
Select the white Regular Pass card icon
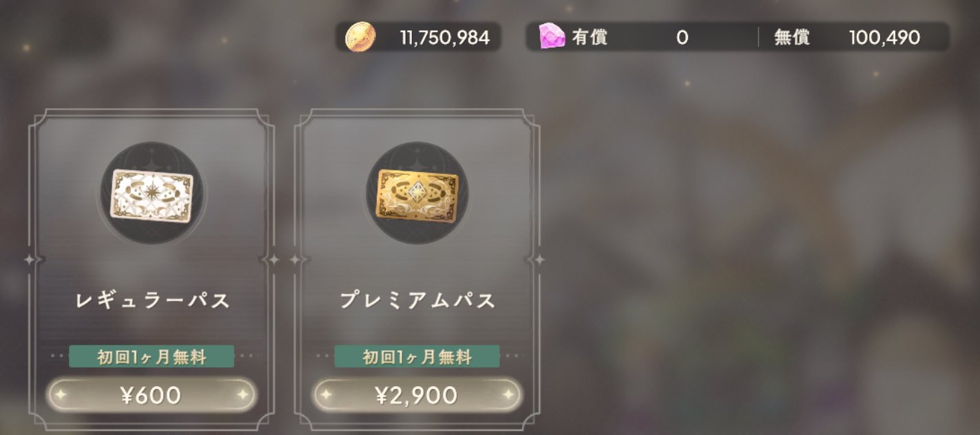[x=153, y=194]
